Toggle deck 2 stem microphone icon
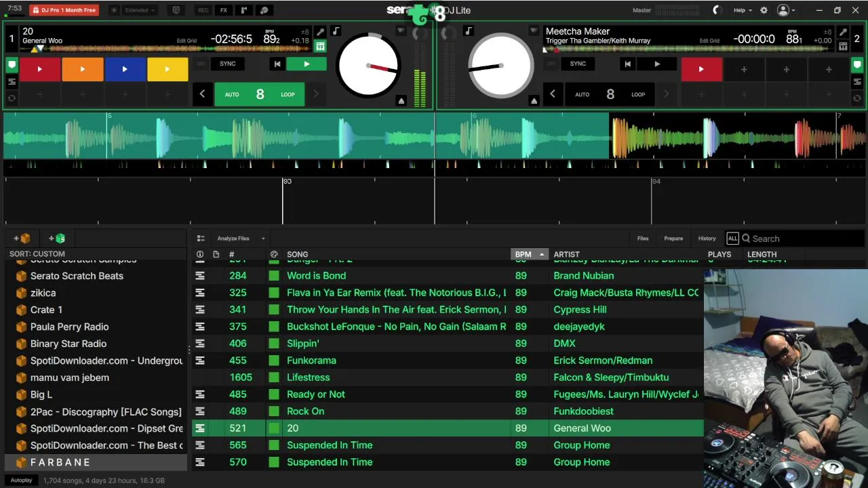 (843, 32)
